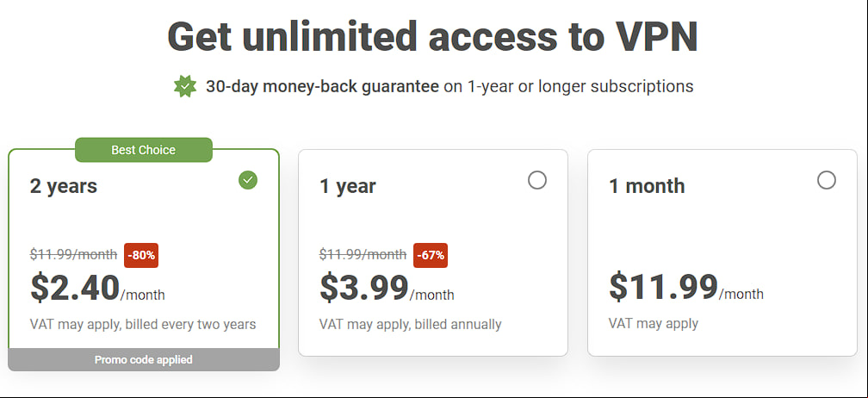The width and height of the screenshot is (868, 398).
Task: Click the $2.40 per month price
Action: (x=97, y=288)
